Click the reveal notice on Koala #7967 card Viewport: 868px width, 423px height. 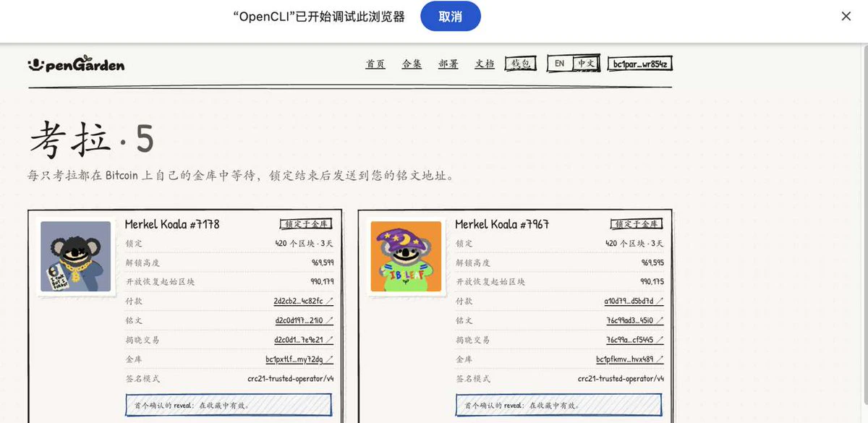pyautogui.click(x=558, y=405)
